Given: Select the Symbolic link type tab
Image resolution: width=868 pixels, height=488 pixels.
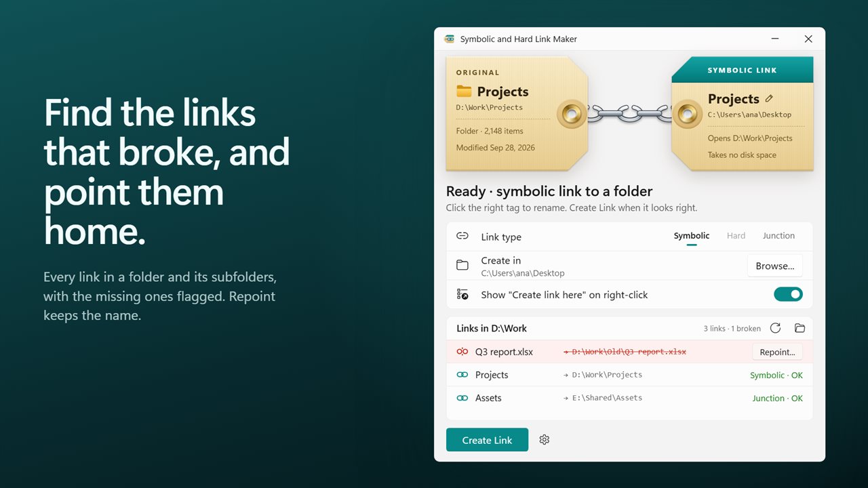Looking at the screenshot, I should [692, 236].
